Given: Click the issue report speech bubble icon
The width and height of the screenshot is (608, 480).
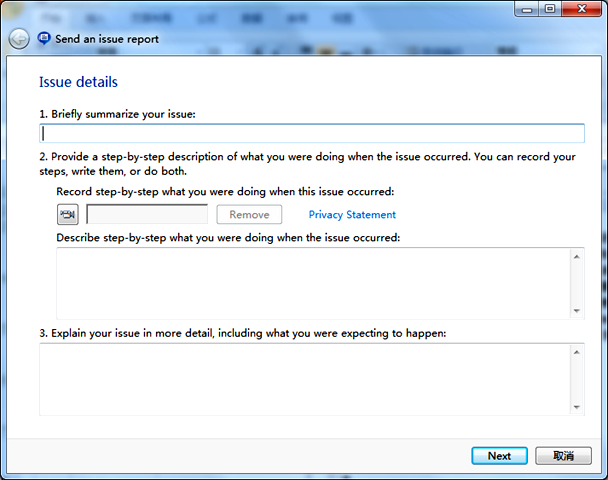Looking at the screenshot, I should click(x=44, y=38).
